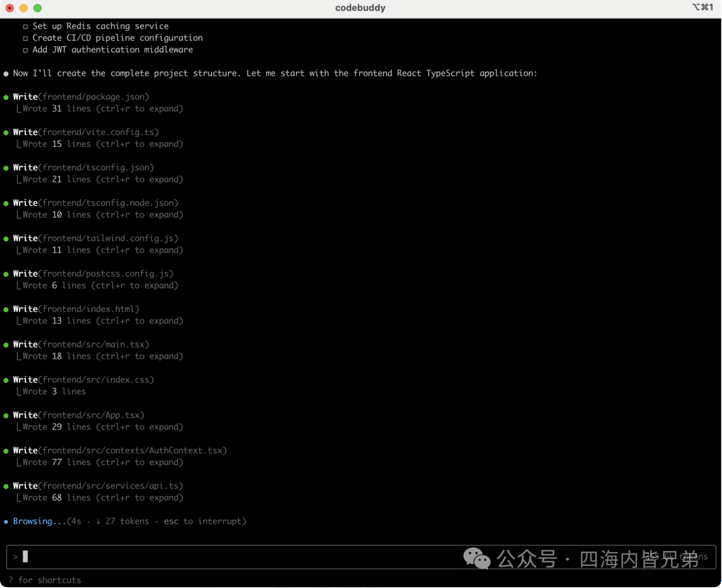Click the 'codebuddy' window title
This screenshot has width=722, height=588.
pos(360,8)
